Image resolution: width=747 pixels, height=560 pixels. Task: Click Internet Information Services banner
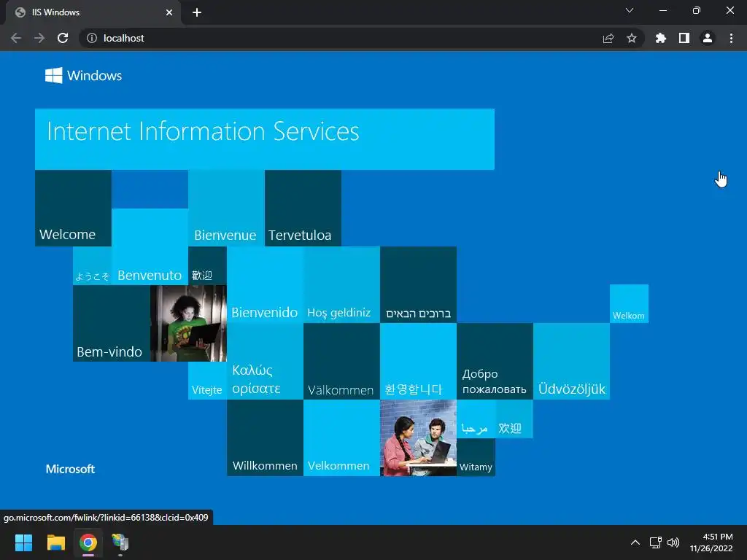coord(264,139)
